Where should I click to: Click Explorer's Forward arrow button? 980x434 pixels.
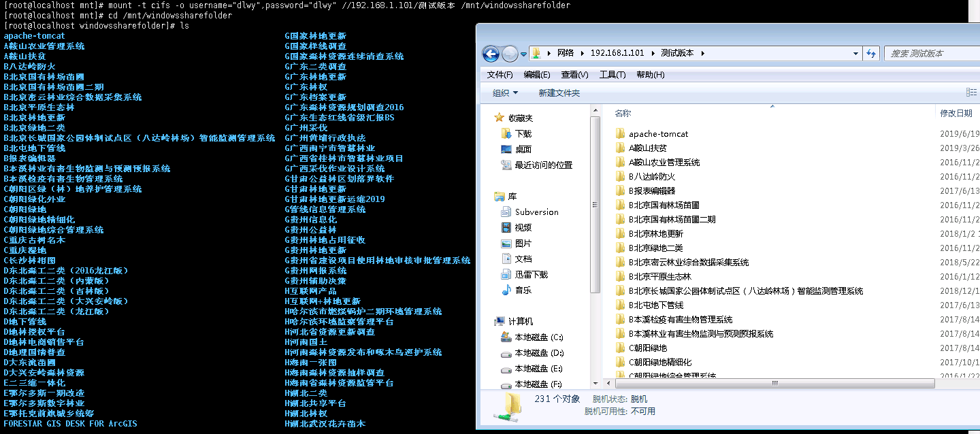[510, 53]
